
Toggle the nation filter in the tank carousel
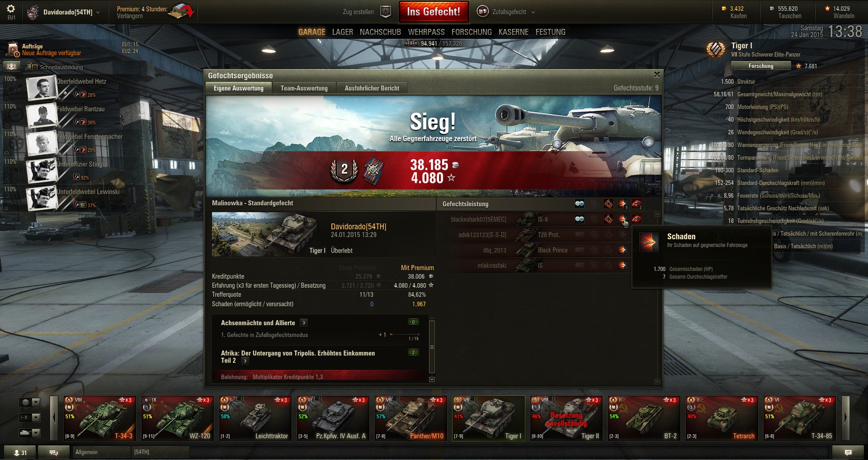pos(29,402)
